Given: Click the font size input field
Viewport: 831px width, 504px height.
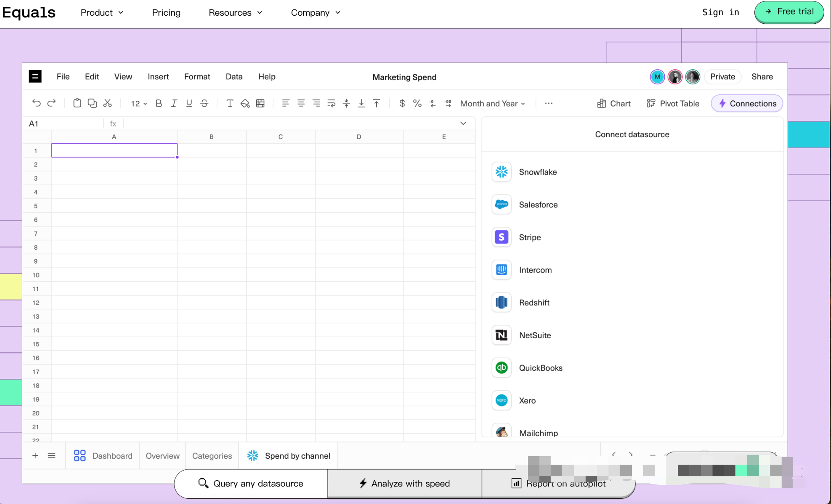Looking at the screenshot, I should 135,103.
